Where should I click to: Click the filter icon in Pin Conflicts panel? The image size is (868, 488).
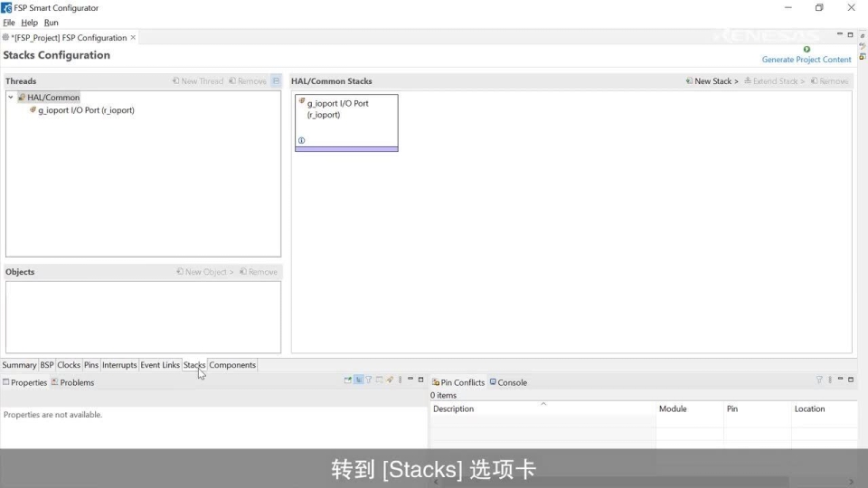coord(819,380)
